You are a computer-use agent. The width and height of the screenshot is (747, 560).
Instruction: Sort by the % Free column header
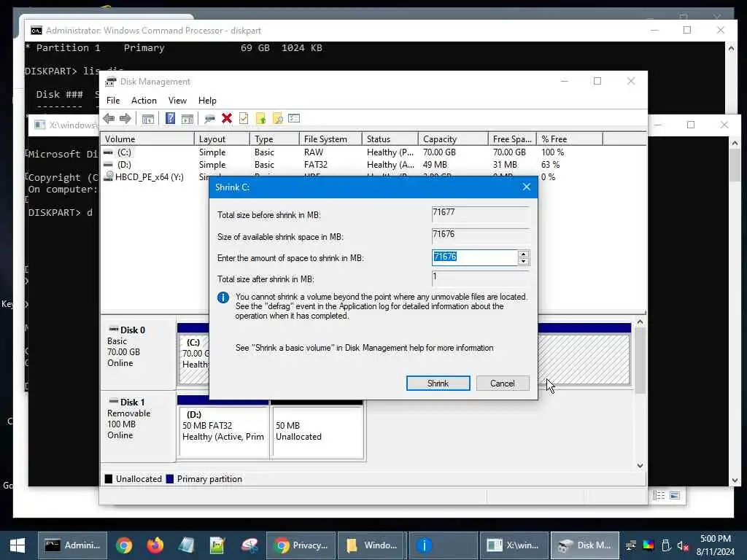click(x=570, y=139)
